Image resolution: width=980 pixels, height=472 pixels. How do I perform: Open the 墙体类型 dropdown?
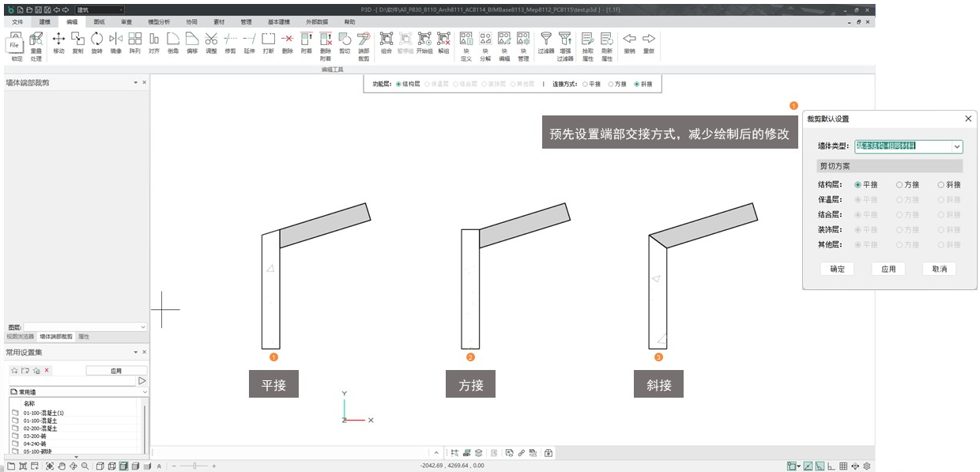point(957,146)
